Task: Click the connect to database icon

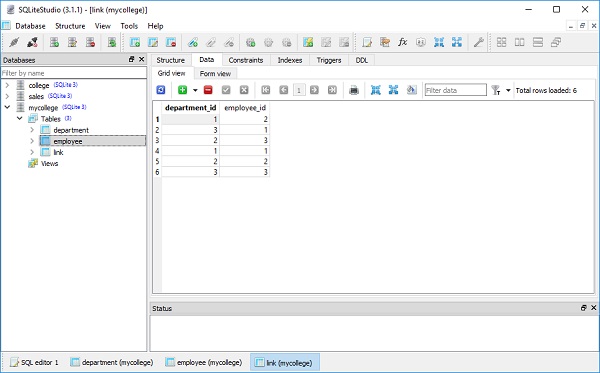Action: click(x=14, y=42)
